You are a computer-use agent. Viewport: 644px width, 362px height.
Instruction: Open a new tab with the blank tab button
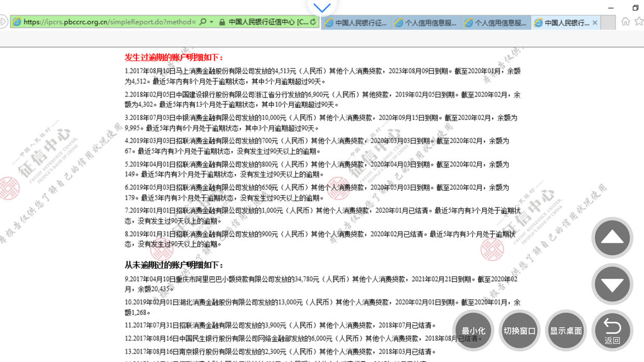coord(608,23)
